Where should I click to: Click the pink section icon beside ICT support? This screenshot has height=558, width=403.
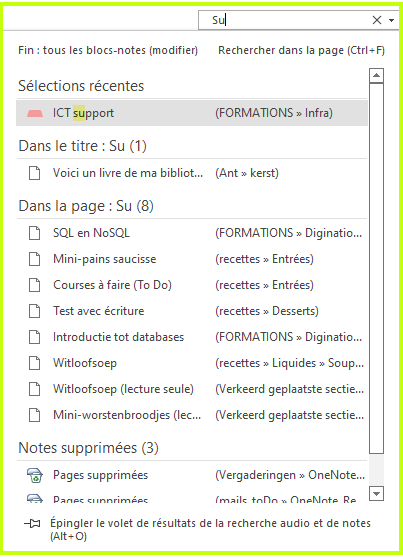[35, 113]
